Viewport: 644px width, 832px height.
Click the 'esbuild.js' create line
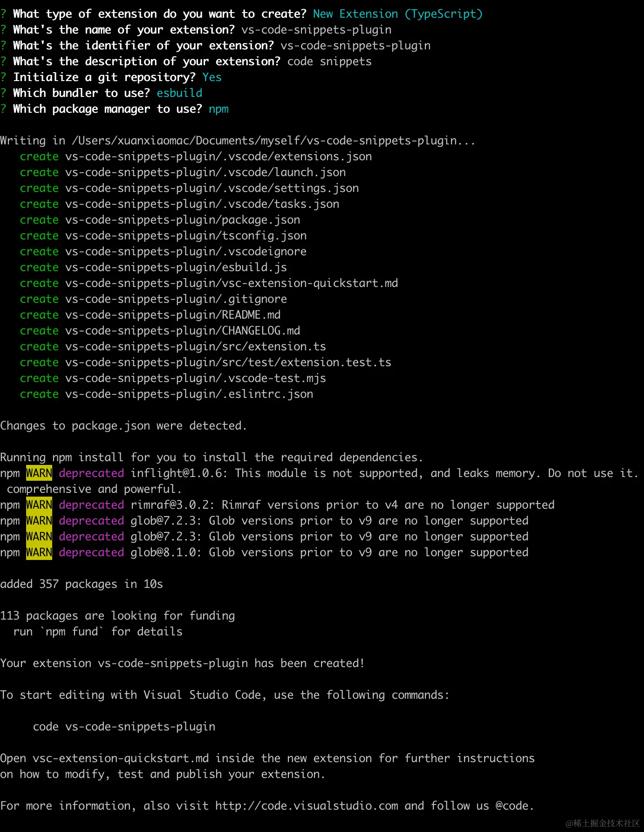point(153,267)
